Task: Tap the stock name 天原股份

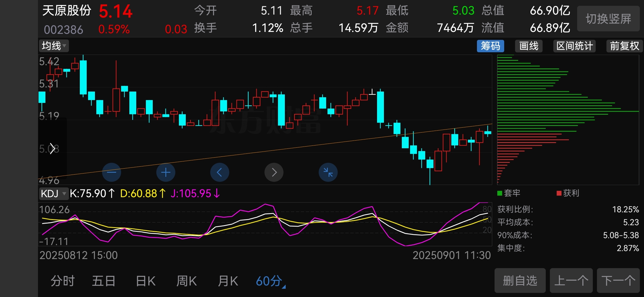Action: (x=67, y=10)
